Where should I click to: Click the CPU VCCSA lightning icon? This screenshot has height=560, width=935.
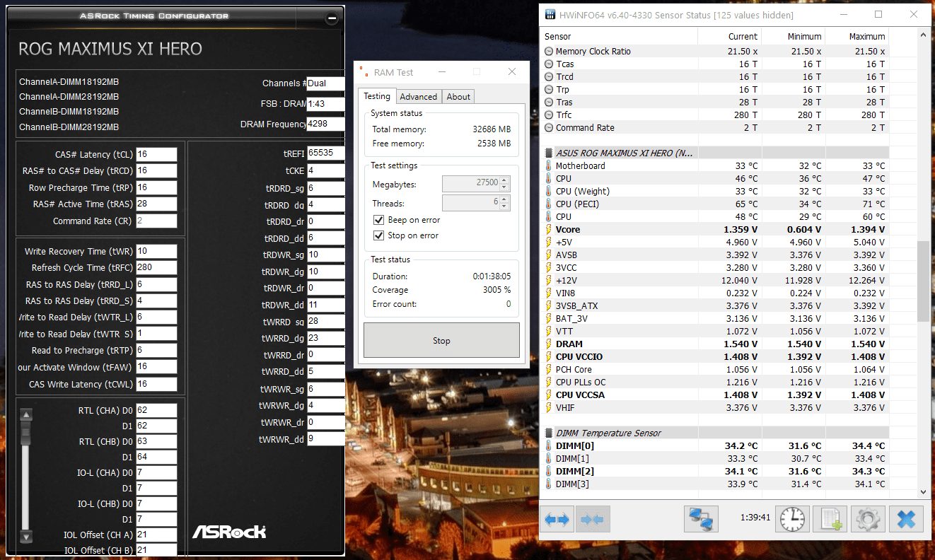[549, 395]
